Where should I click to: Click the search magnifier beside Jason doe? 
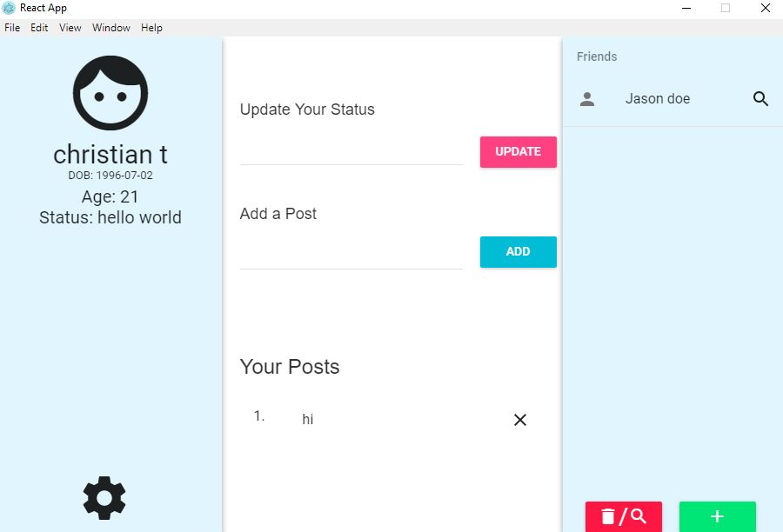(760, 99)
